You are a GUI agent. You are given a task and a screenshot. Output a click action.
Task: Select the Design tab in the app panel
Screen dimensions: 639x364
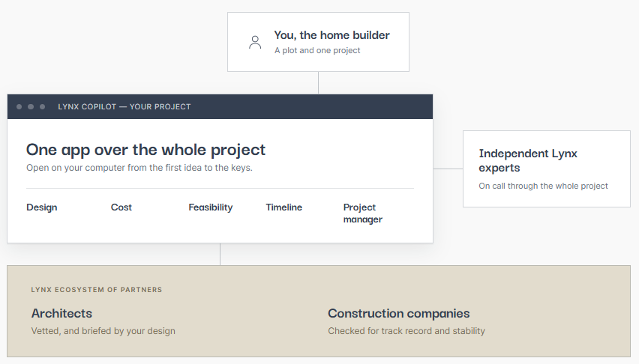[x=42, y=207]
